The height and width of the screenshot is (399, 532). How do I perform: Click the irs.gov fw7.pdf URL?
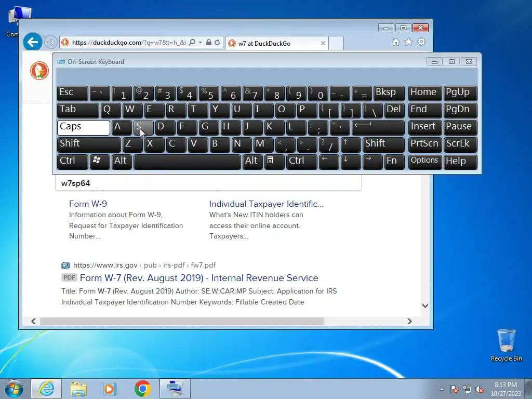[144, 265]
